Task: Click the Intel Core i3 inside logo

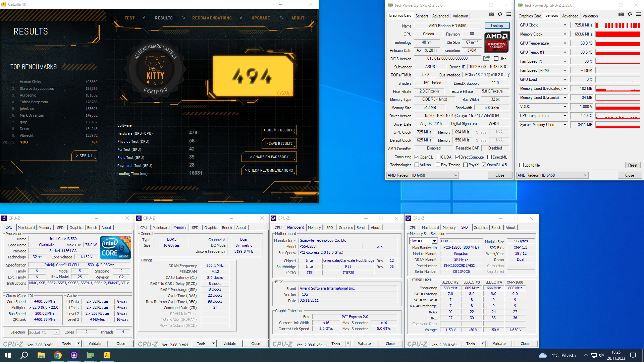Action: [x=115, y=248]
